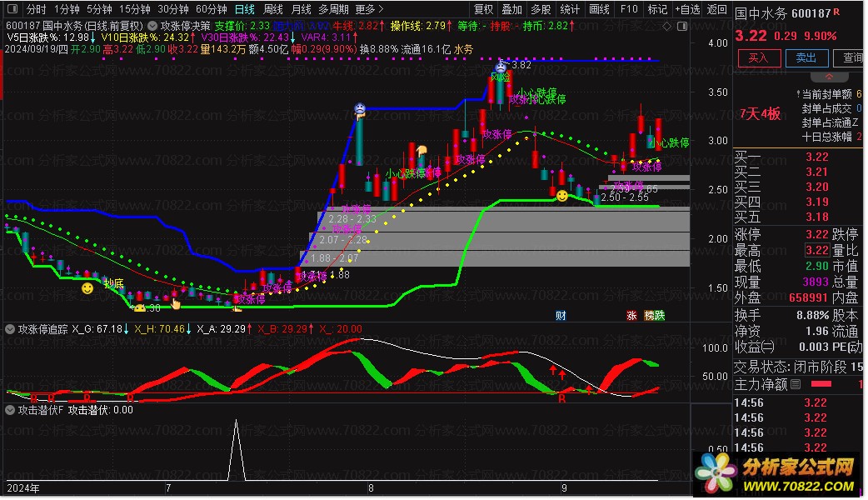
Task: Select the 60分钟 period tab
Action: (212, 9)
